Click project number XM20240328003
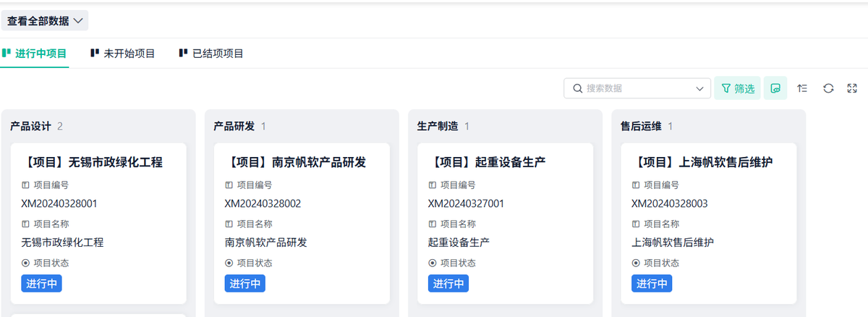Image resolution: width=868 pixels, height=317 pixels. pyautogui.click(x=669, y=204)
